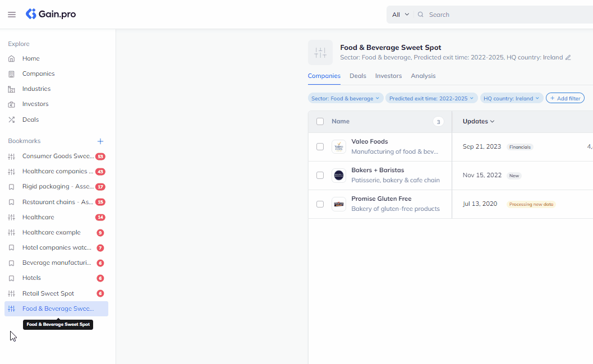This screenshot has width=593, height=364.
Task: Click the Bookmarks section heading
Action: pos(24,141)
